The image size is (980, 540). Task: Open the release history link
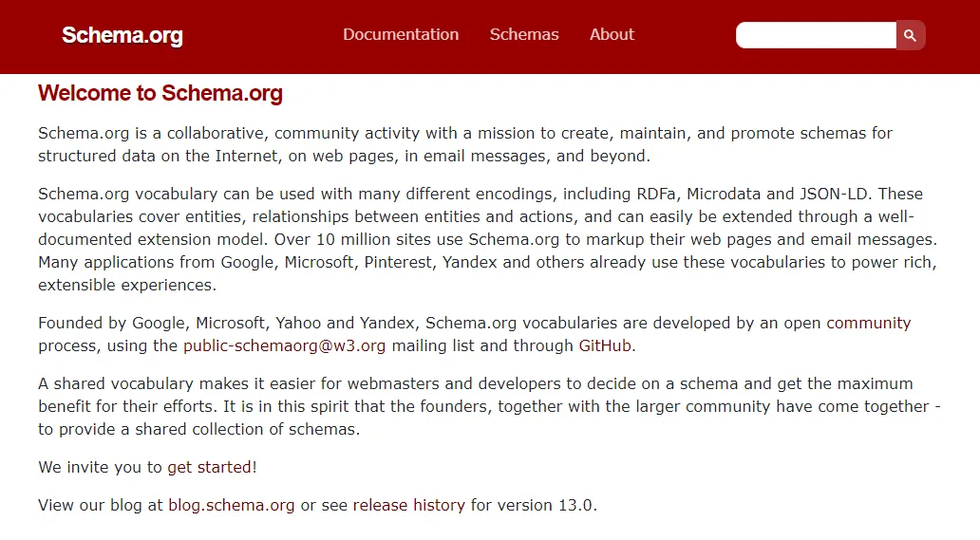[408, 505]
